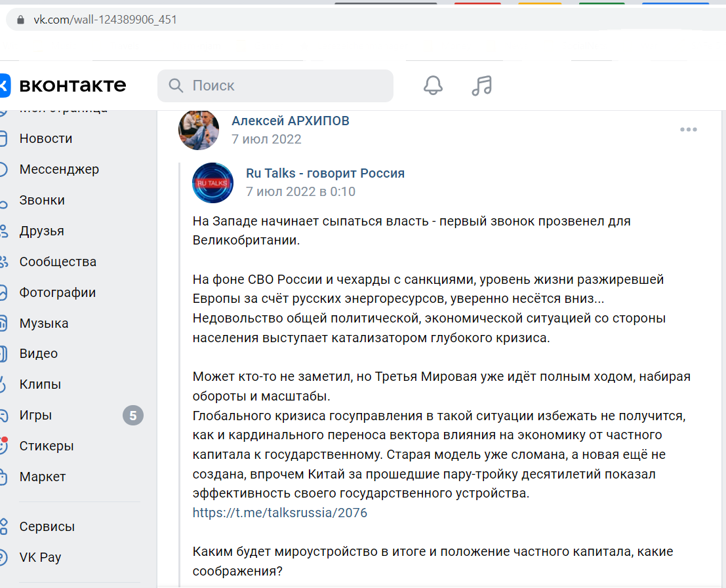726x588 pixels.
Task: Click the Сервисы icon in sidebar
Action: 4,526
